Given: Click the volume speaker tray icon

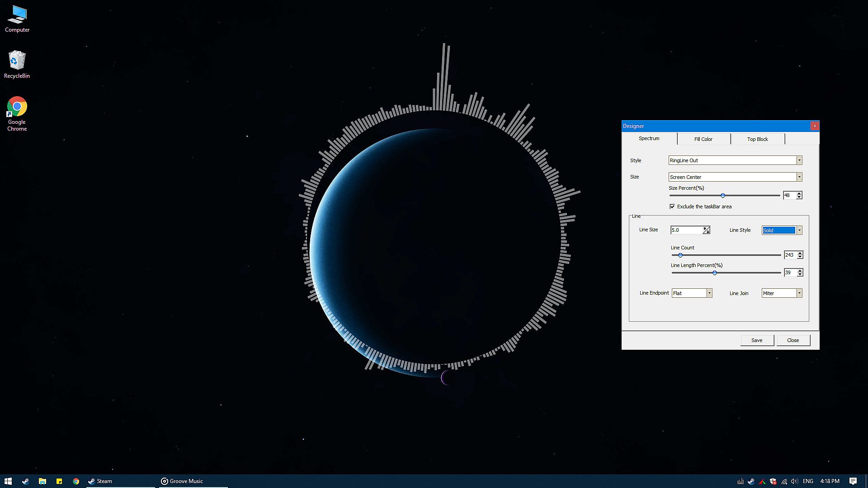Looking at the screenshot, I should tap(794, 481).
